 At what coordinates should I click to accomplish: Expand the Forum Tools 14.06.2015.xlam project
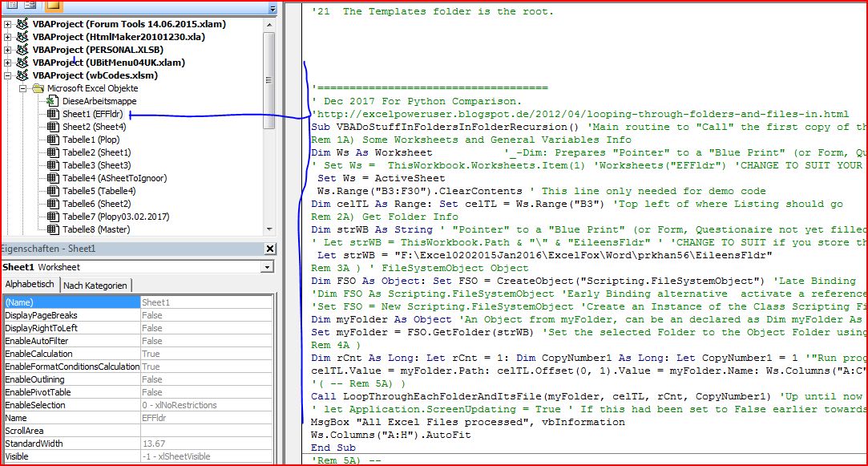click(7, 24)
